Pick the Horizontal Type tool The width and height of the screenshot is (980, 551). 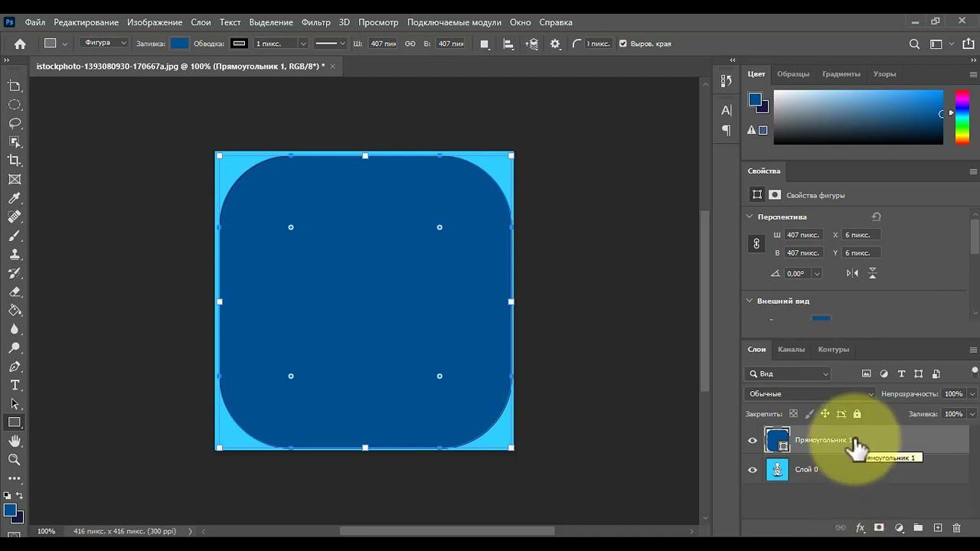pos(15,385)
